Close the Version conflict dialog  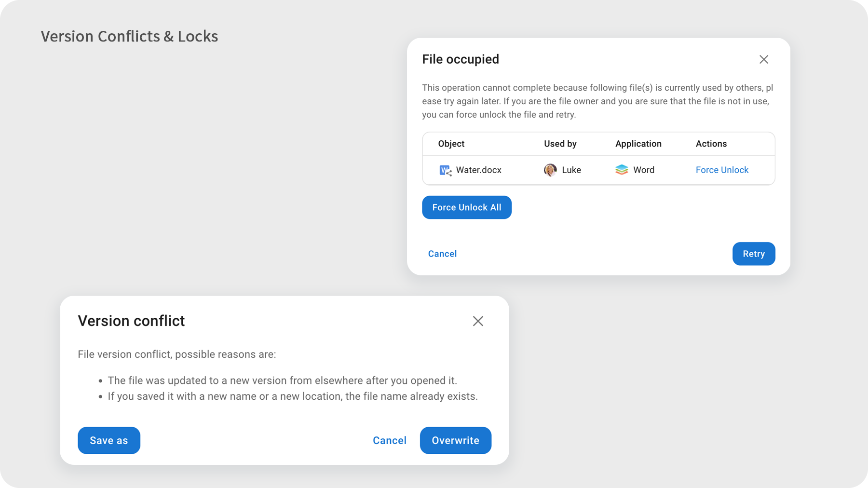478,321
